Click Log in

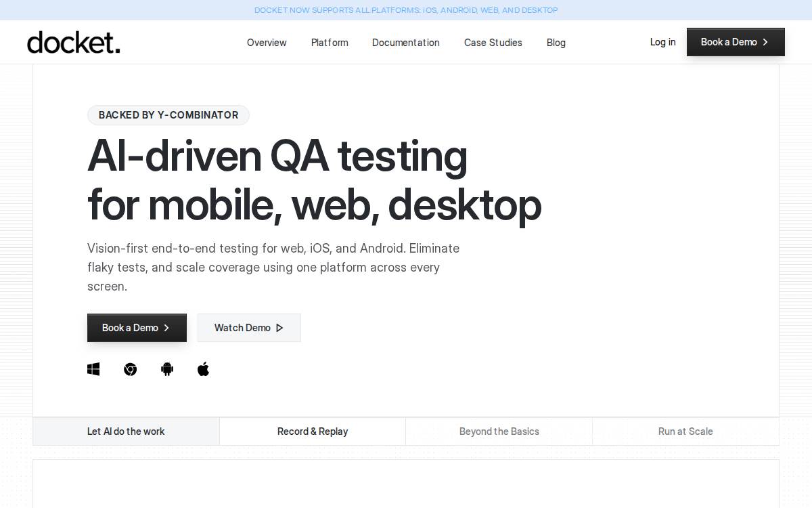point(662,42)
